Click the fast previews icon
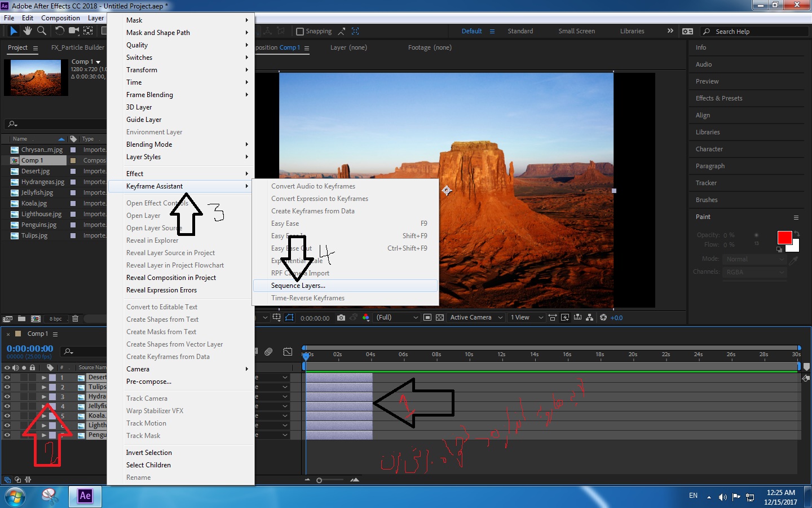Image resolution: width=812 pixels, height=508 pixels. click(565, 318)
